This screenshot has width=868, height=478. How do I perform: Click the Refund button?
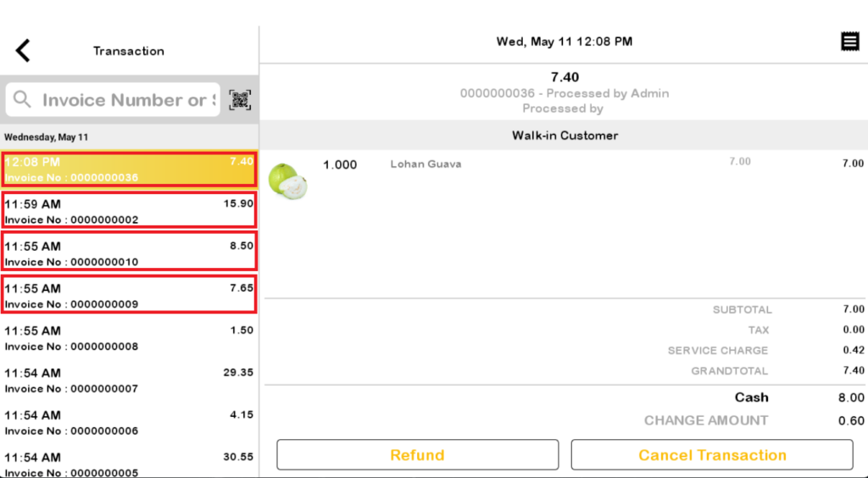pyautogui.click(x=417, y=455)
